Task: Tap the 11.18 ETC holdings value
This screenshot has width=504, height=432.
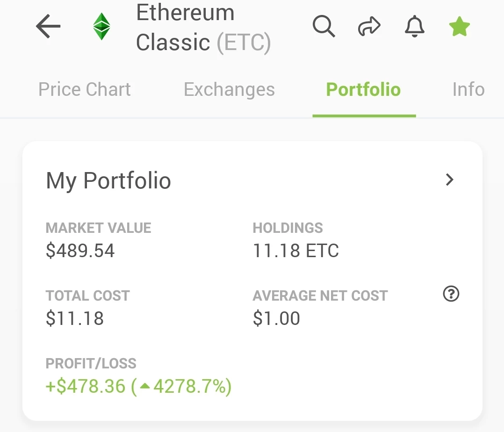Action: [295, 251]
